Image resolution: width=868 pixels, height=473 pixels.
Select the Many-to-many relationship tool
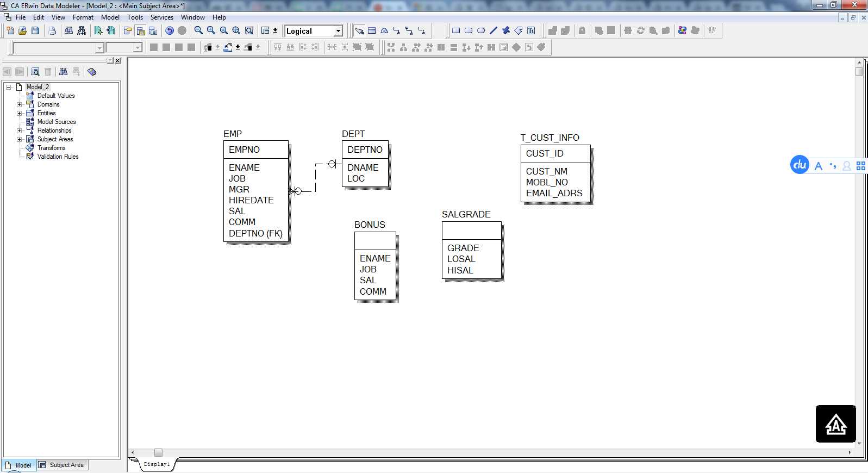409,30
